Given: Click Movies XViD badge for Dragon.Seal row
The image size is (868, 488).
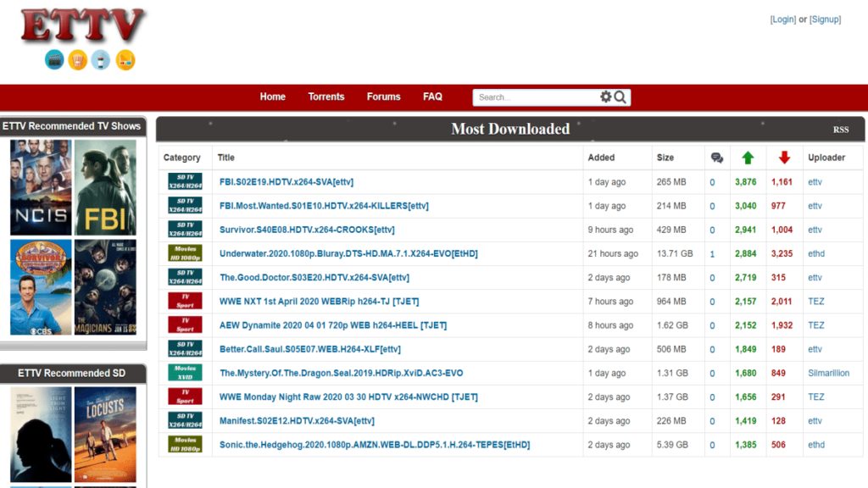Looking at the screenshot, I should click(x=185, y=373).
